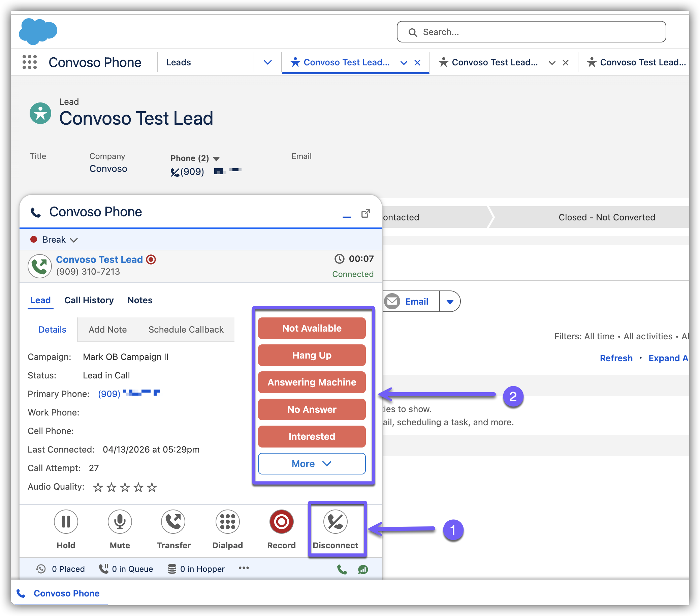
Task: Disconnect the current call
Action: click(x=335, y=522)
